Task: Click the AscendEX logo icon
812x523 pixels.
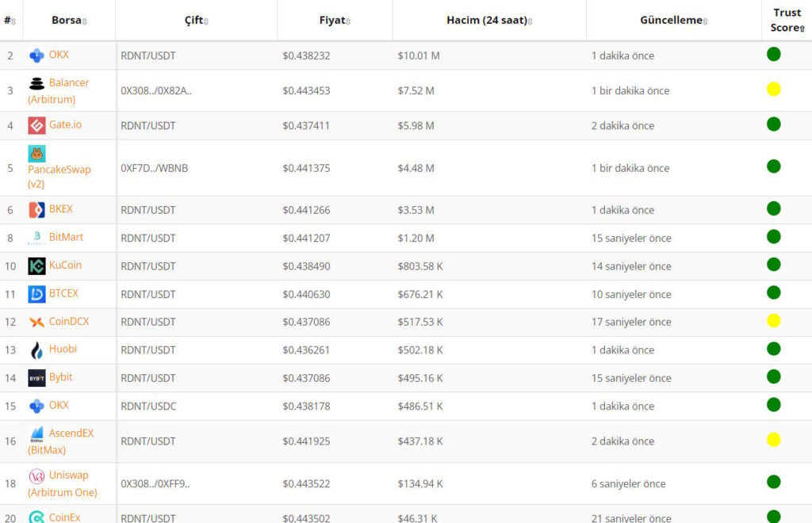Action: [x=36, y=433]
